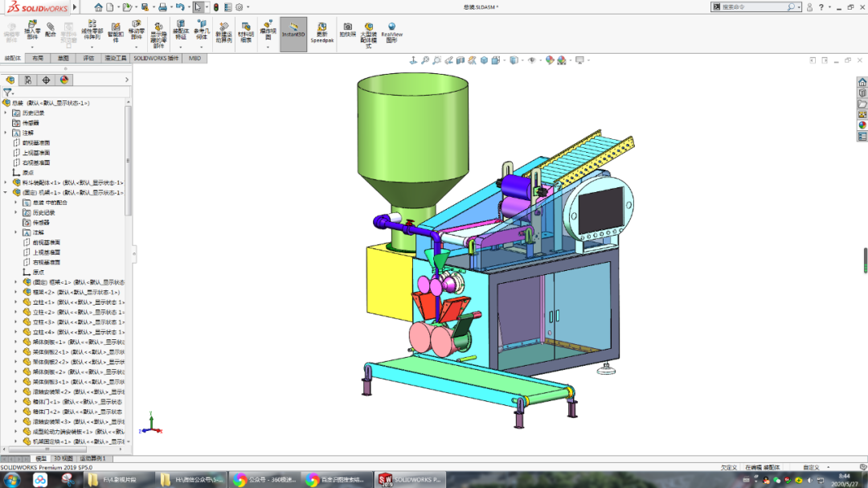This screenshot has height=488, width=868.
Task: Switch to the MBD ribbon tab
Action: click(x=194, y=58)
